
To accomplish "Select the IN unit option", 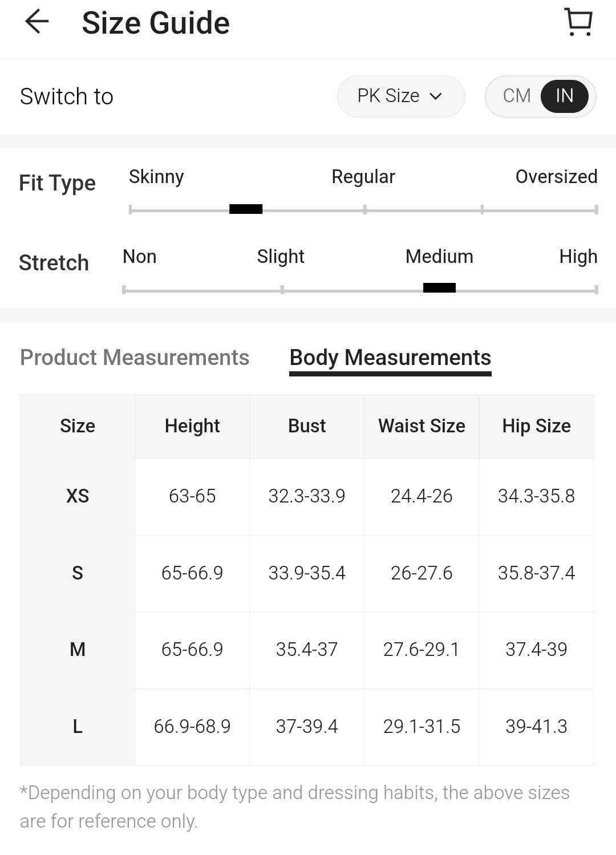I will [564, 96].
